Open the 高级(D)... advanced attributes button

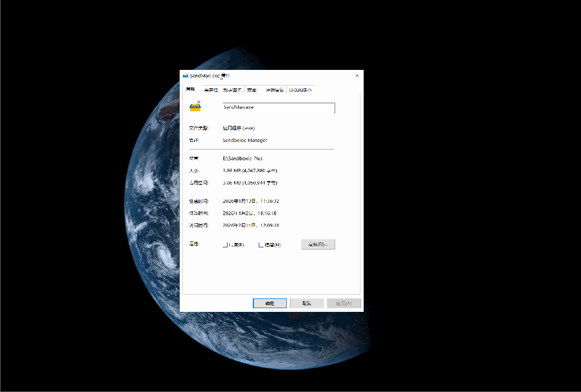tap(318, 244)
